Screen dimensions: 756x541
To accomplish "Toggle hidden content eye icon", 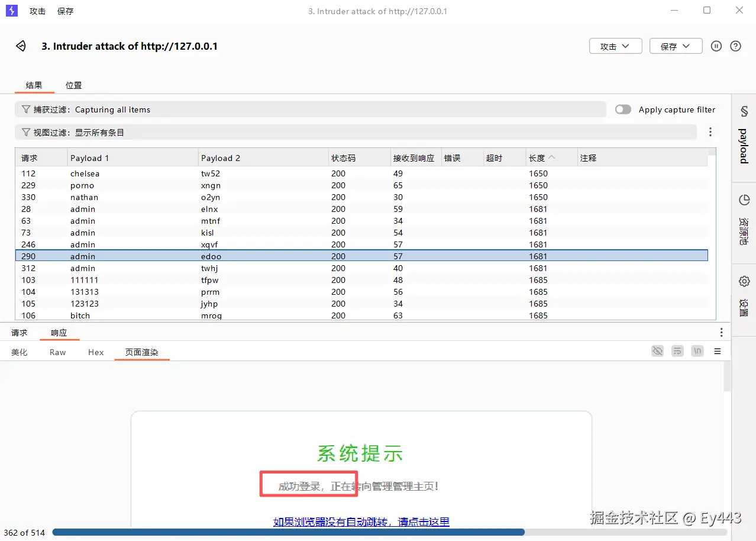I will tap(657, 351).
